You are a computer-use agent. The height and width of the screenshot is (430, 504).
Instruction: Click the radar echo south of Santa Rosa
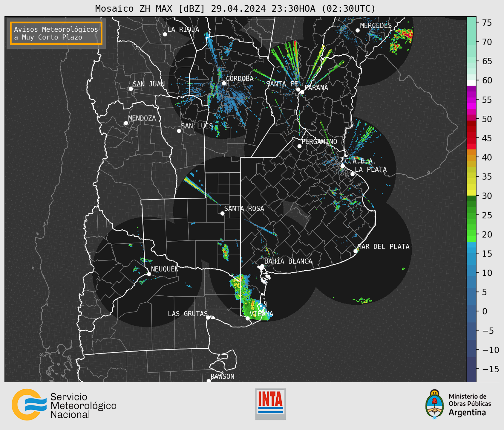click(225, 252)
